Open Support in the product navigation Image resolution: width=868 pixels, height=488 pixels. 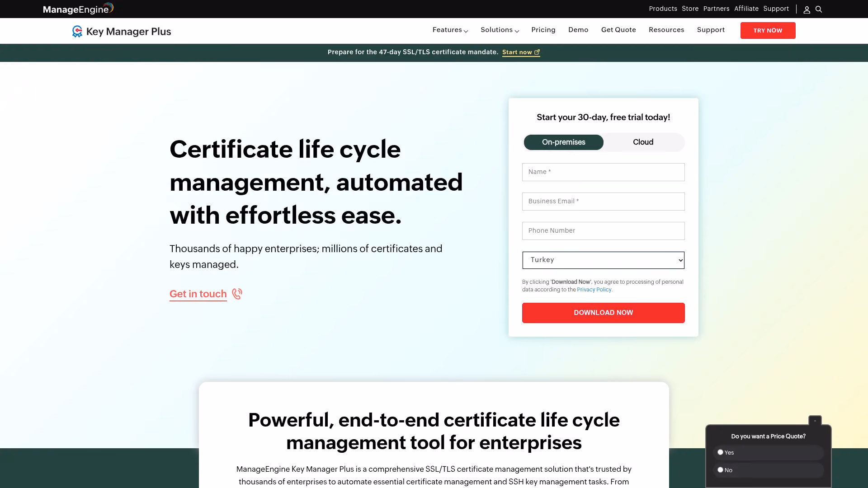tap(711, 30)
